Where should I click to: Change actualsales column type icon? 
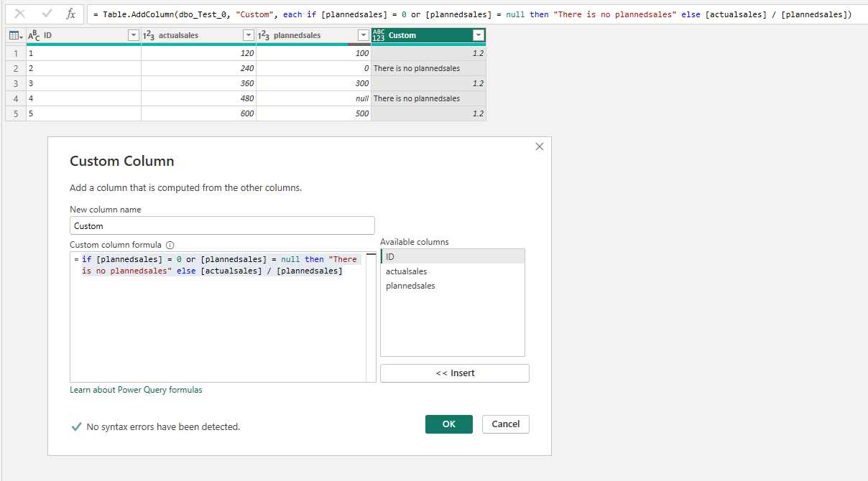[x=149, y=35]
